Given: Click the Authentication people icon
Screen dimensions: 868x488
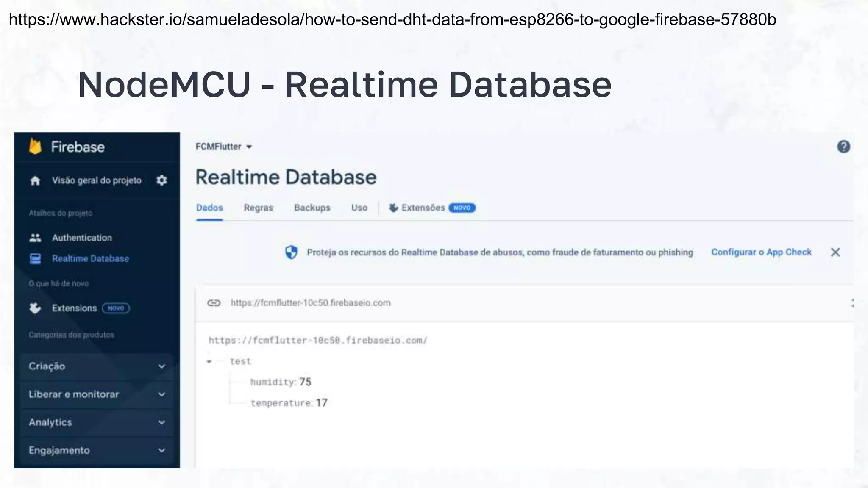Looking at the screenshot, I should (x=35, y=238).
